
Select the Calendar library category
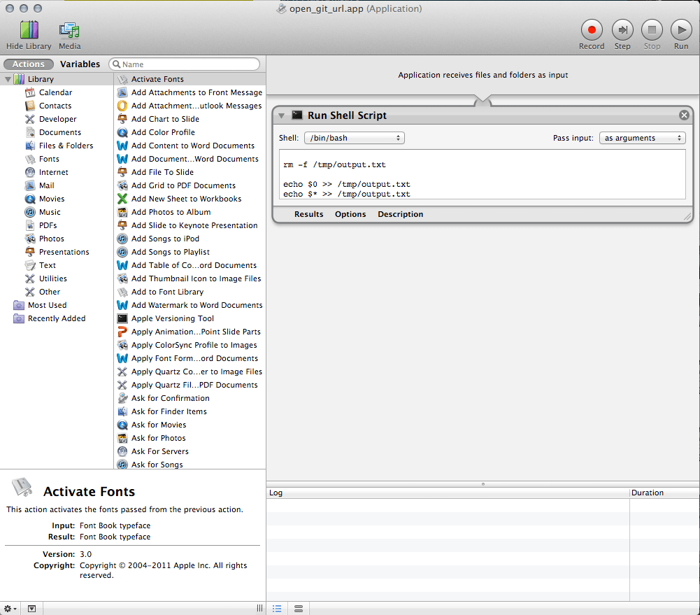coord(55,92)
